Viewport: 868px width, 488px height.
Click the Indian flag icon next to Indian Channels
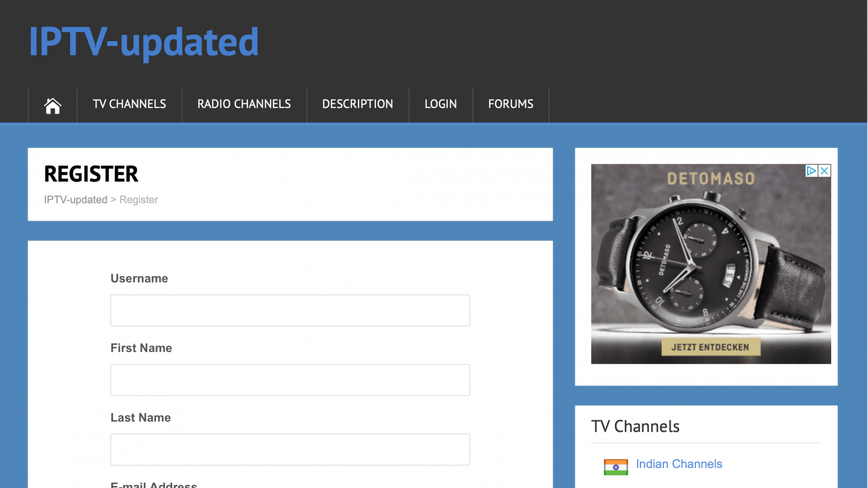(x=616, y=465)
